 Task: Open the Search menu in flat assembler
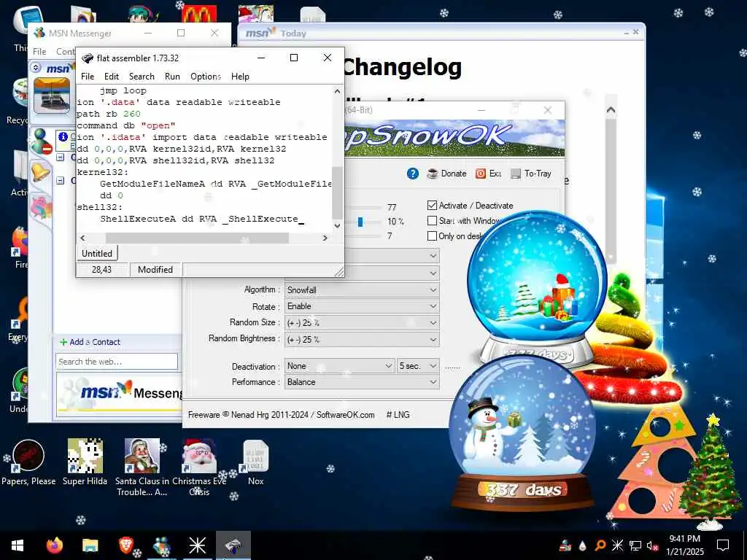[142, 76]
